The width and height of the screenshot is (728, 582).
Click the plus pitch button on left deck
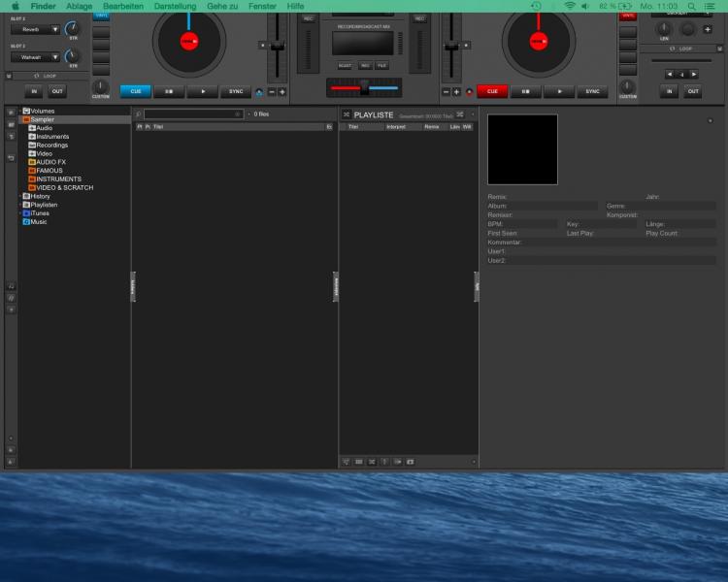[282, 92]
